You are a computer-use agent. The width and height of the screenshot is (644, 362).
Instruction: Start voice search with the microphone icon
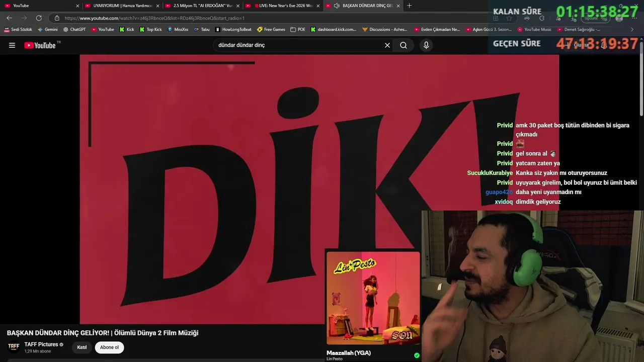coord(426,45)
